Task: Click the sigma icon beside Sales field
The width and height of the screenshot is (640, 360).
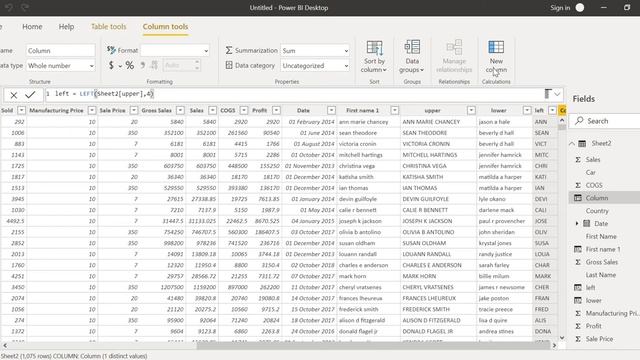Action: (578, 160)
